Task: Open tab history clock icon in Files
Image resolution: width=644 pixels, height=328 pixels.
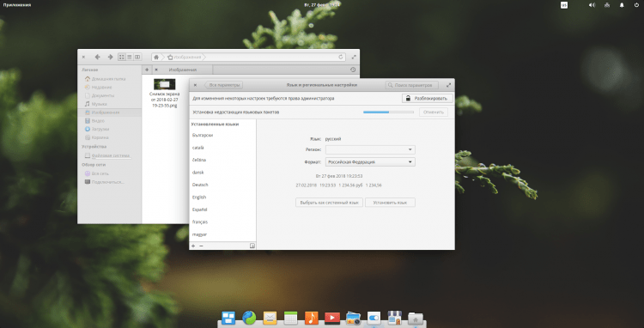Action: click(353, 70)
